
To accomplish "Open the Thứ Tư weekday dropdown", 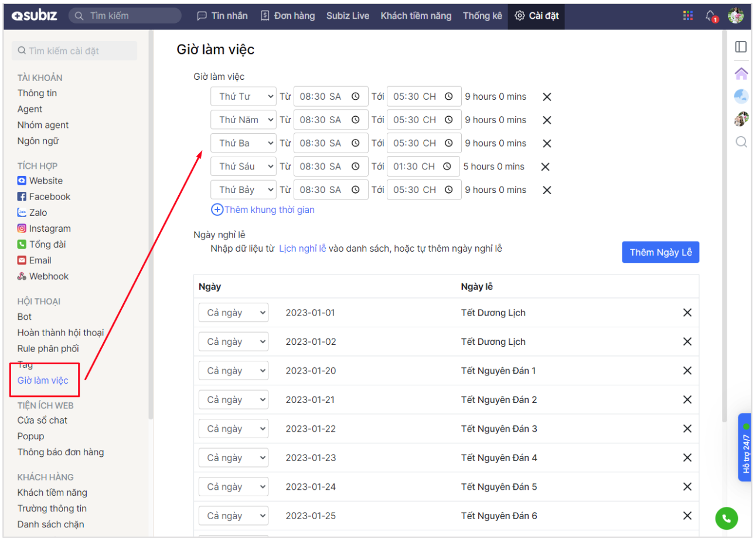I will 243,97.
